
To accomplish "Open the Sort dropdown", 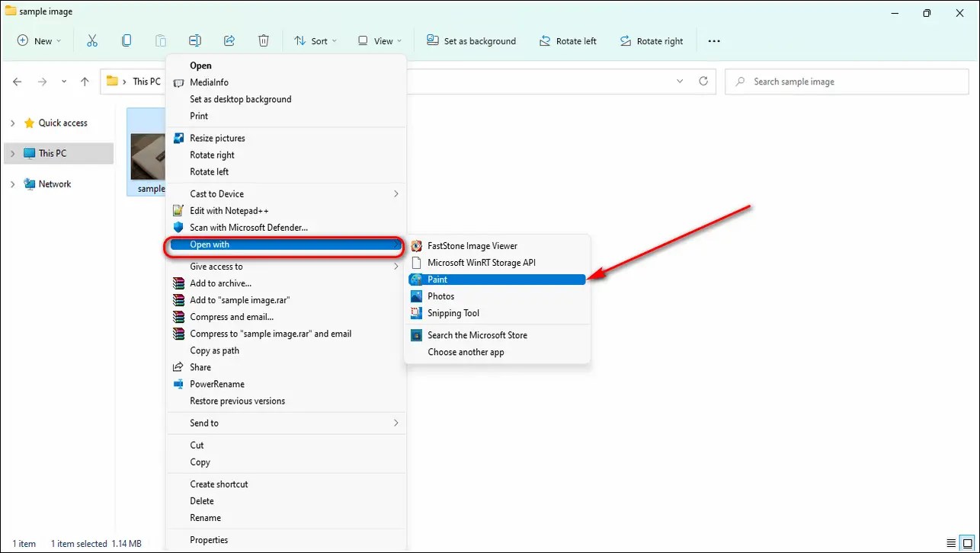I will pyautogui.click(x=315, y=41).
